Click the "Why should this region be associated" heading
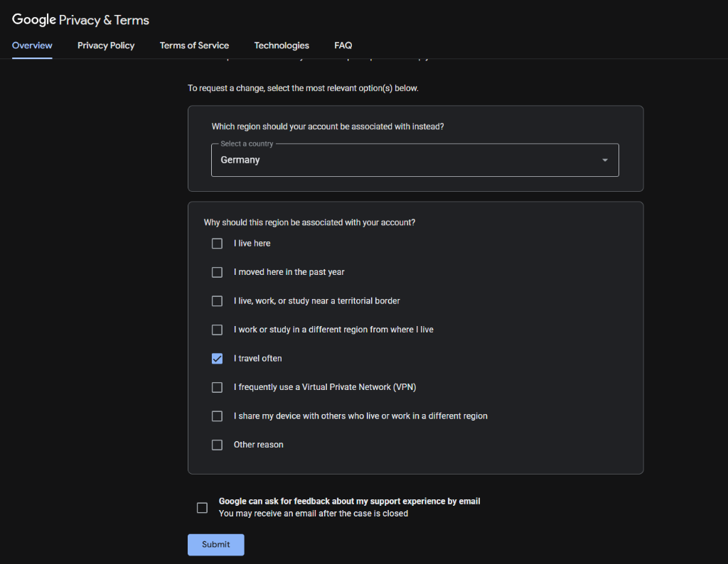The height and width of the screenshot is (564, 728). coord(310,222)
